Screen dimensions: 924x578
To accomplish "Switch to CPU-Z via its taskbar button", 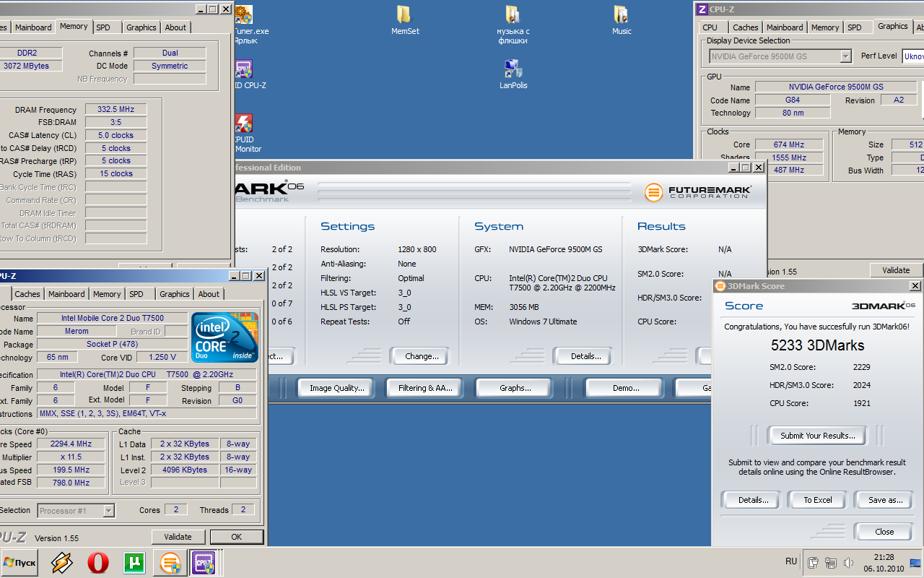I will point(204,562).
